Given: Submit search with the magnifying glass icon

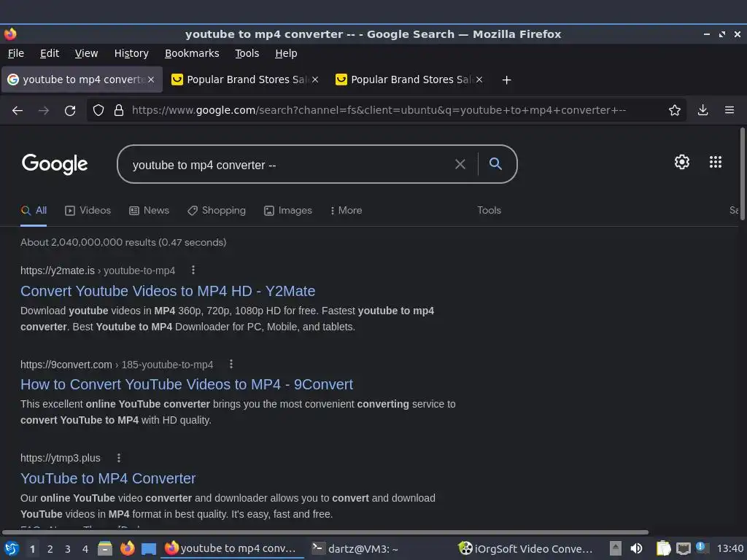Looking at the screenshot, I should coord(495,164).
